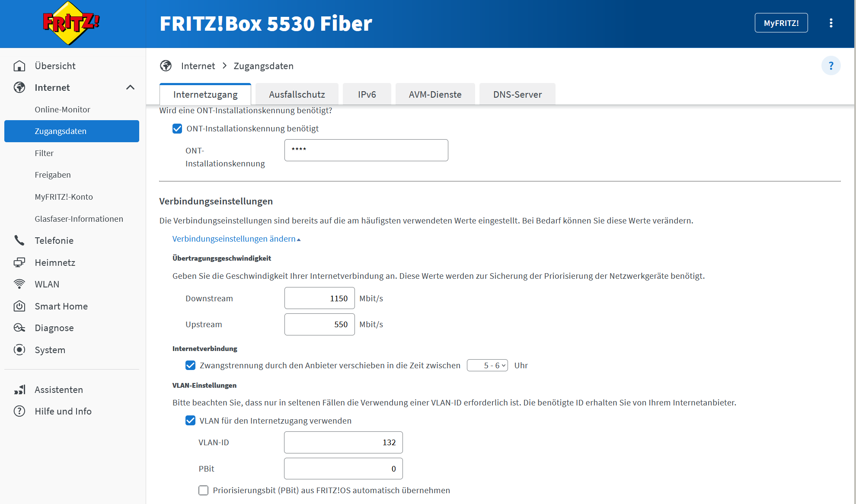Click the Diagnose icon in sidebar

pyautogui.click(x=19, y=328)
